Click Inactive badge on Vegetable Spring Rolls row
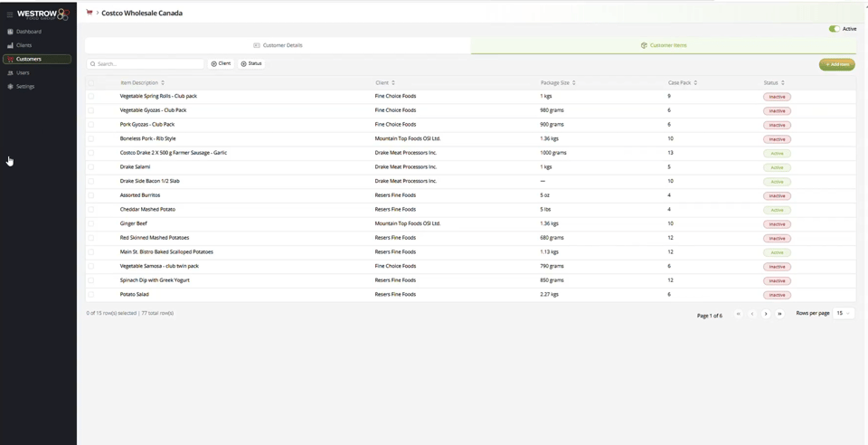 (777, 97)
